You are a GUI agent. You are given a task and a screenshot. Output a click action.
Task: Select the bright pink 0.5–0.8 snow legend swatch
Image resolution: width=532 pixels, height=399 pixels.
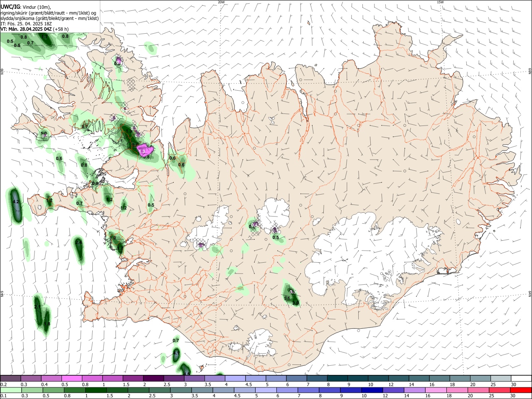tap(72, 379)
